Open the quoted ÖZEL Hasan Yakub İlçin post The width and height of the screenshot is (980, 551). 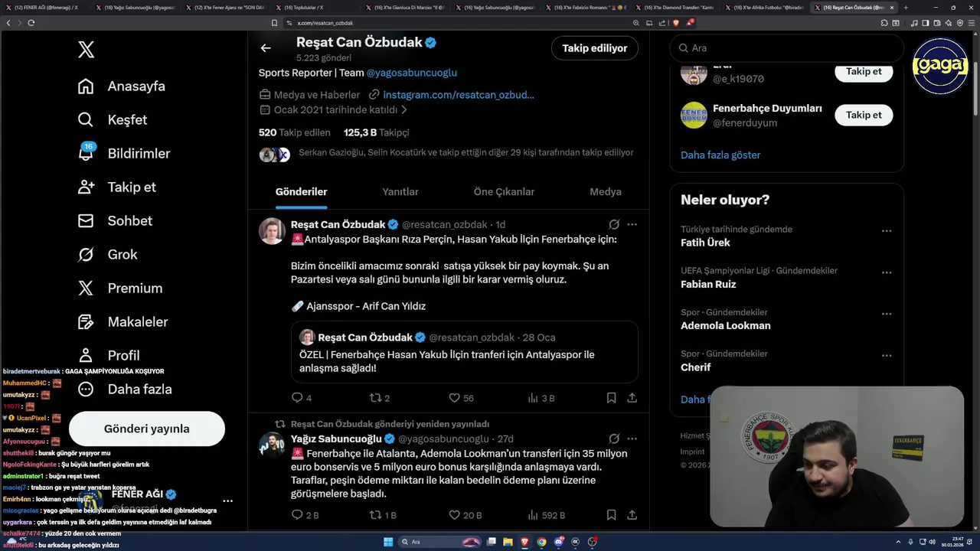464,352
